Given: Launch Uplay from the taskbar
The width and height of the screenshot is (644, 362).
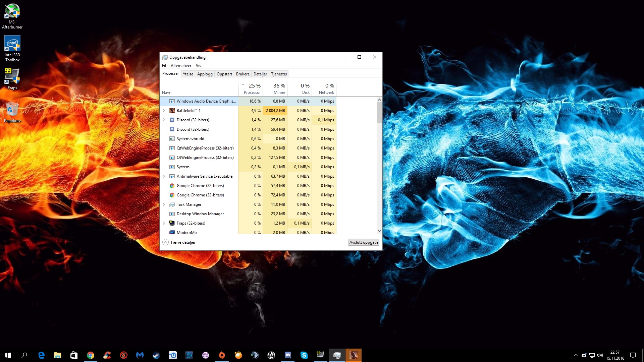Looking at the screenshot, I should [x=173, y=355].
